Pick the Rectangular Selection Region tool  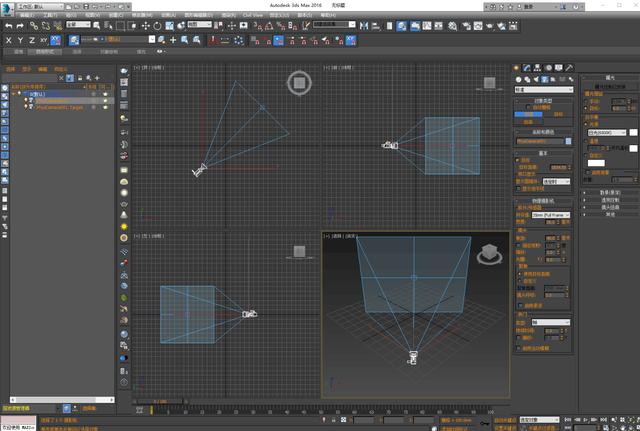coord(120,26)
